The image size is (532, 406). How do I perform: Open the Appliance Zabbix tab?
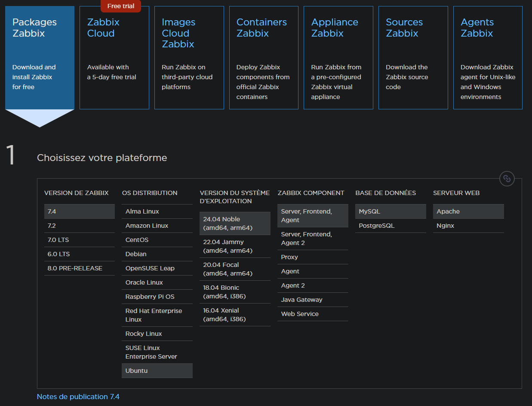[338, 58]
